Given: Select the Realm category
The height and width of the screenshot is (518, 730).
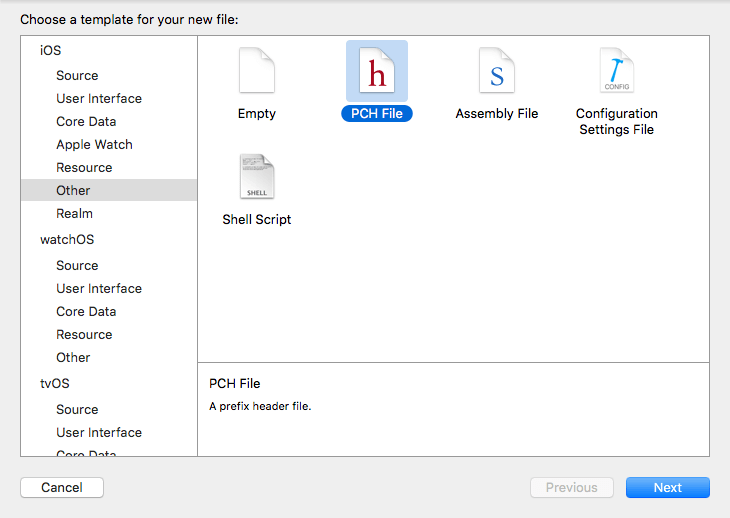Looking at the screenshot, I should 74,213.
